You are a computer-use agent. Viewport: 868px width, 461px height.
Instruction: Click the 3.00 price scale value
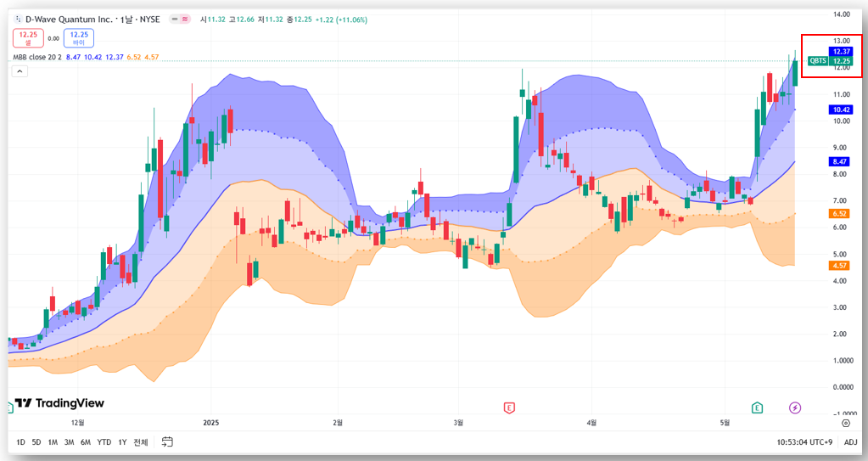tap(840, 307)
